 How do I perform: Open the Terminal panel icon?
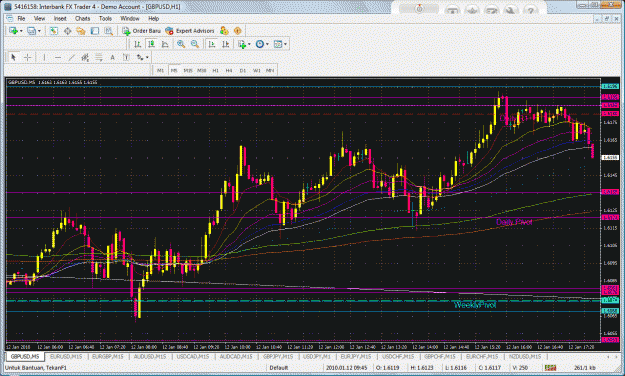pos(94,31)
